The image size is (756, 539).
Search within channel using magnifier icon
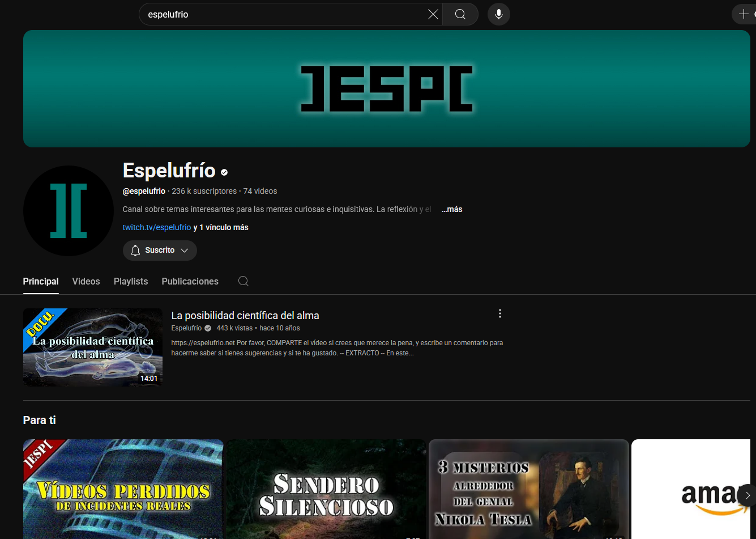click(244, 281)
